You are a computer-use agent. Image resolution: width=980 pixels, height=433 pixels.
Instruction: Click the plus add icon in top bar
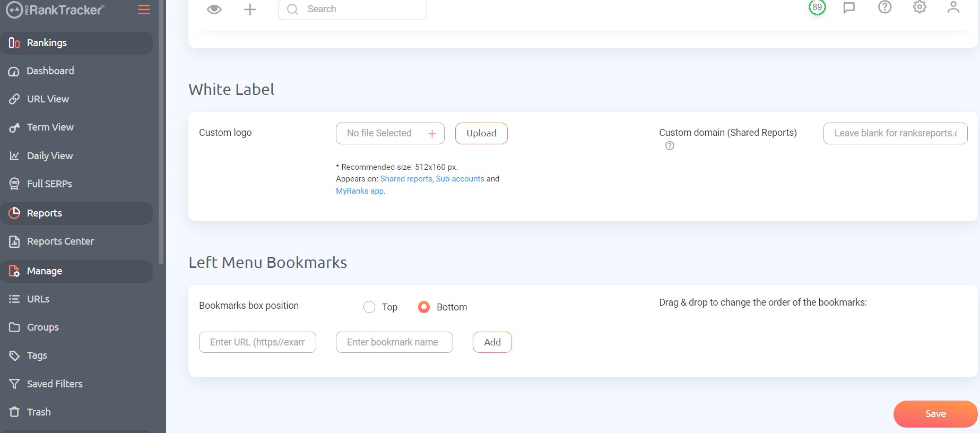250,9
